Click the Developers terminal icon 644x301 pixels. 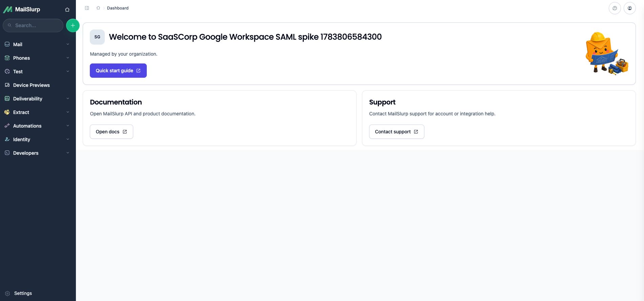(x=7, y=153)
